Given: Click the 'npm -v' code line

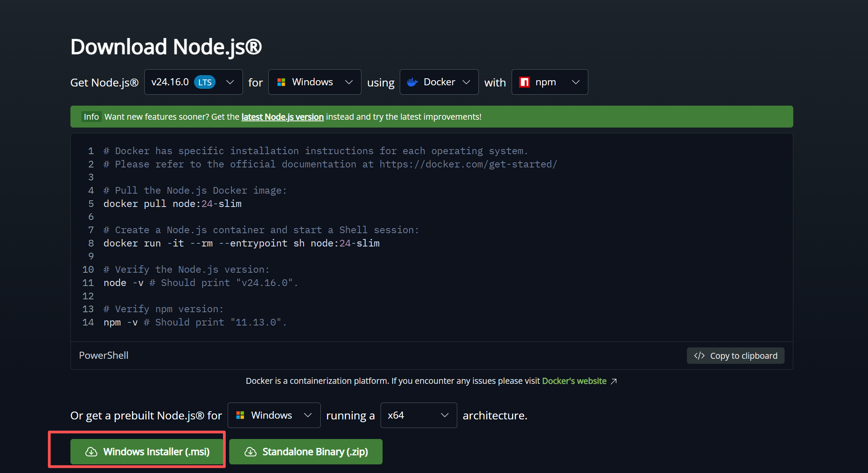Looking at the screenshot, I should [195, 322].
